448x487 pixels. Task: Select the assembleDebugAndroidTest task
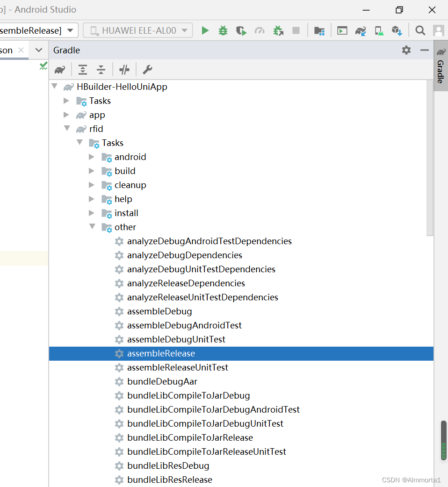click(184, 325)
